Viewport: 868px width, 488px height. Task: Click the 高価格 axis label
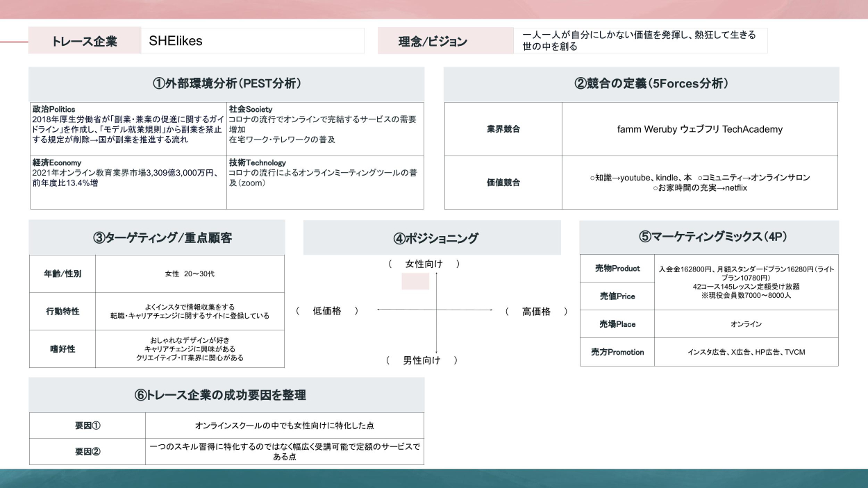pos(536,312)
